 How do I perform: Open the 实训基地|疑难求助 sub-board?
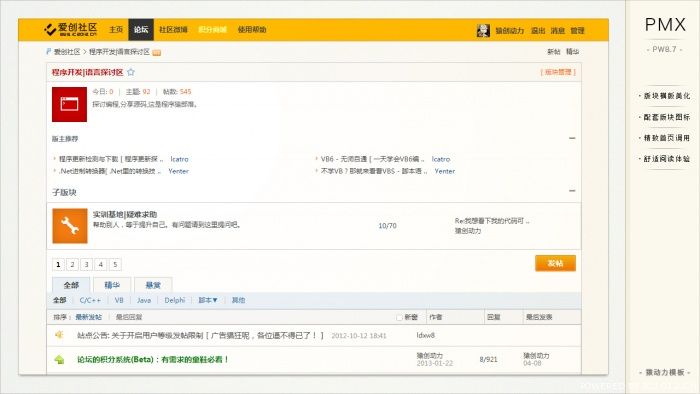125,214
